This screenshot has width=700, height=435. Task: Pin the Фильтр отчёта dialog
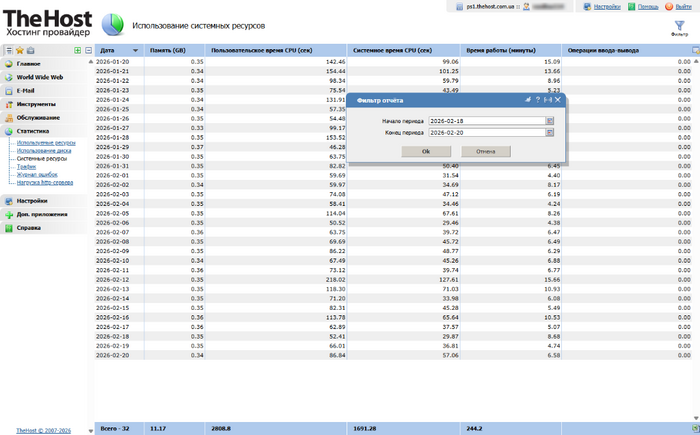[527, 101]
